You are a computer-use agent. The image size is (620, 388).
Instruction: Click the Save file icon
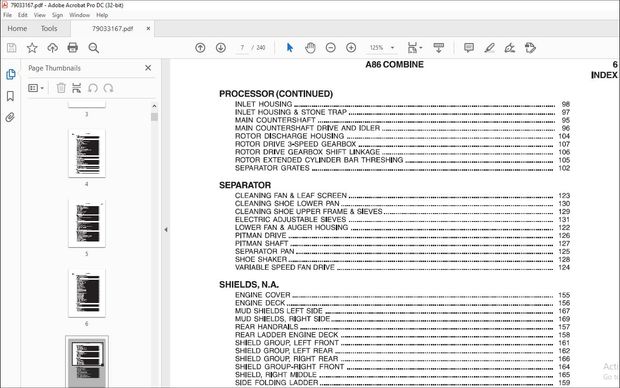11,48
